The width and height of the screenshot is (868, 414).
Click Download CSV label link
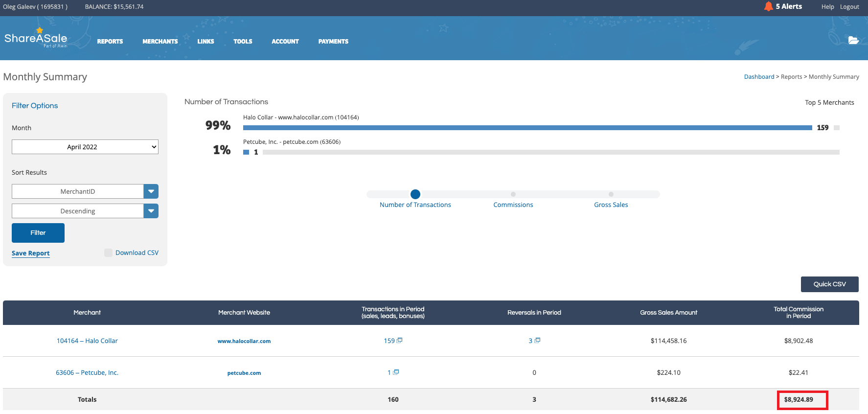point(137,253)
